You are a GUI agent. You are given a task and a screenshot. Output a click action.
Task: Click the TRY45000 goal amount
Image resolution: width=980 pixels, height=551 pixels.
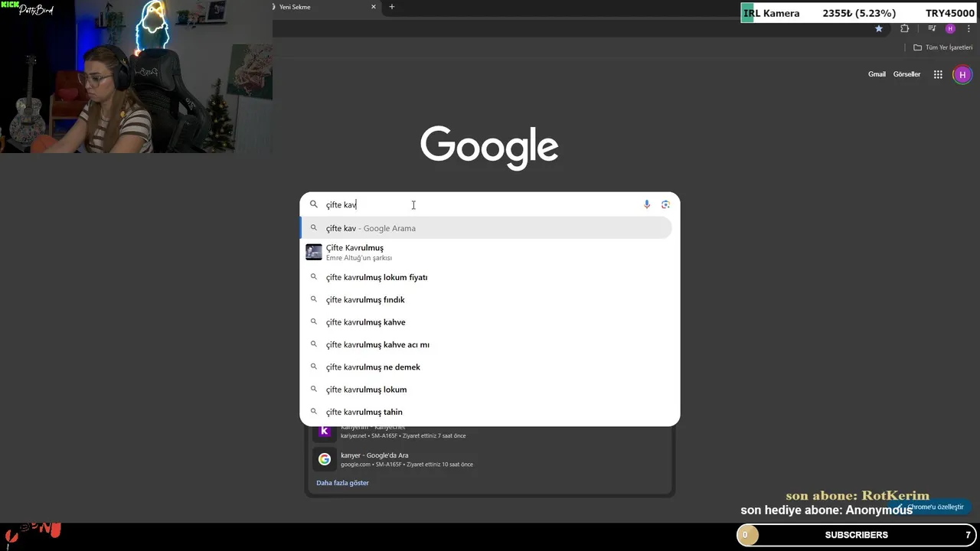(x=949, y=13)
